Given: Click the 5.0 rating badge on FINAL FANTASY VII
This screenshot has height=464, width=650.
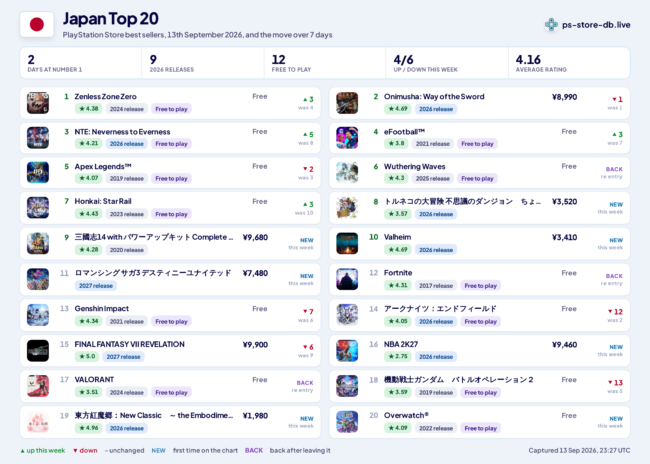Looking at the screenshot, I should pos(87,357).
